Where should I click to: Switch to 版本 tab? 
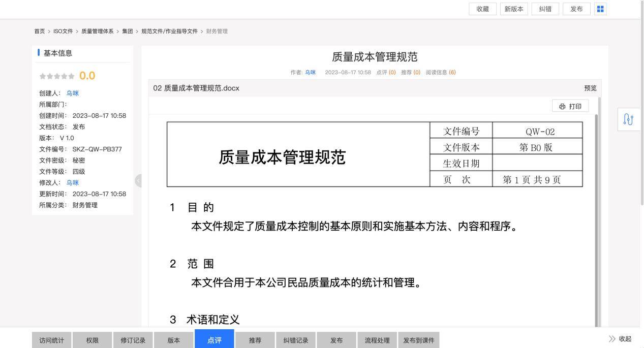(x=174, y=340)
